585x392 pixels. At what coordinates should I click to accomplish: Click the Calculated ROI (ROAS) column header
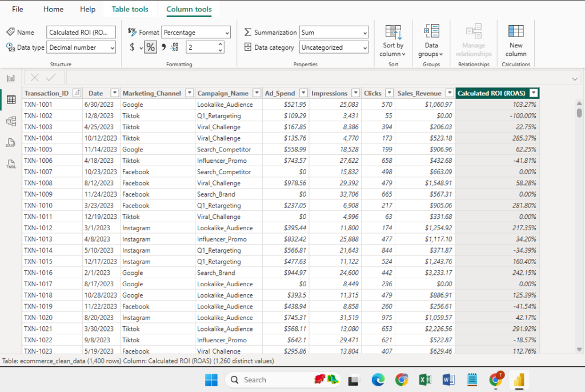pos(491,93)
